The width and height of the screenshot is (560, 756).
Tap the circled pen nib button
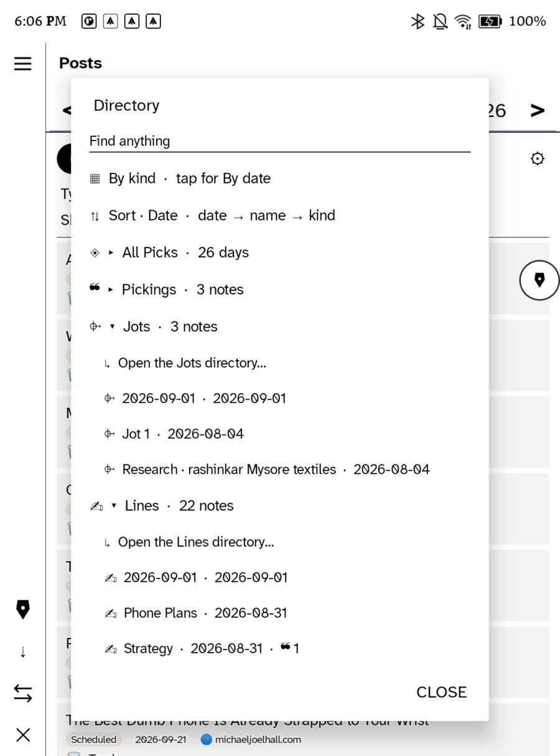(x=539, y=280)
